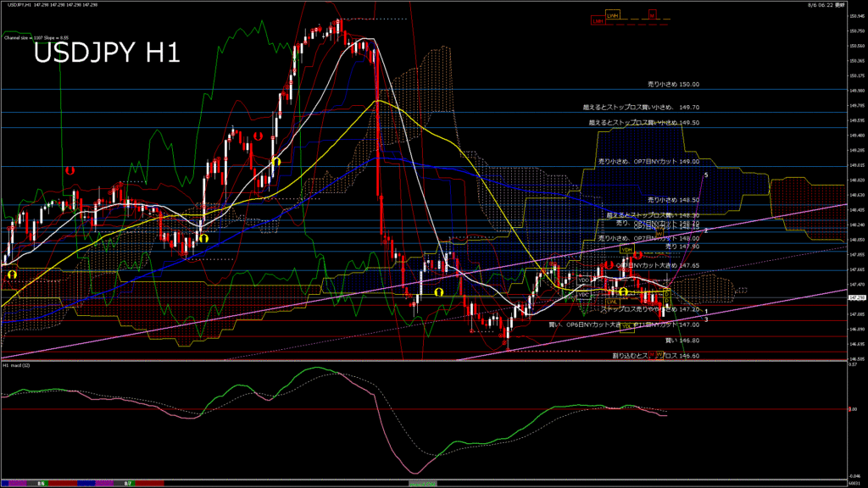Select the orange LWH level marker
868x488 pixels.
coord(613,15)
